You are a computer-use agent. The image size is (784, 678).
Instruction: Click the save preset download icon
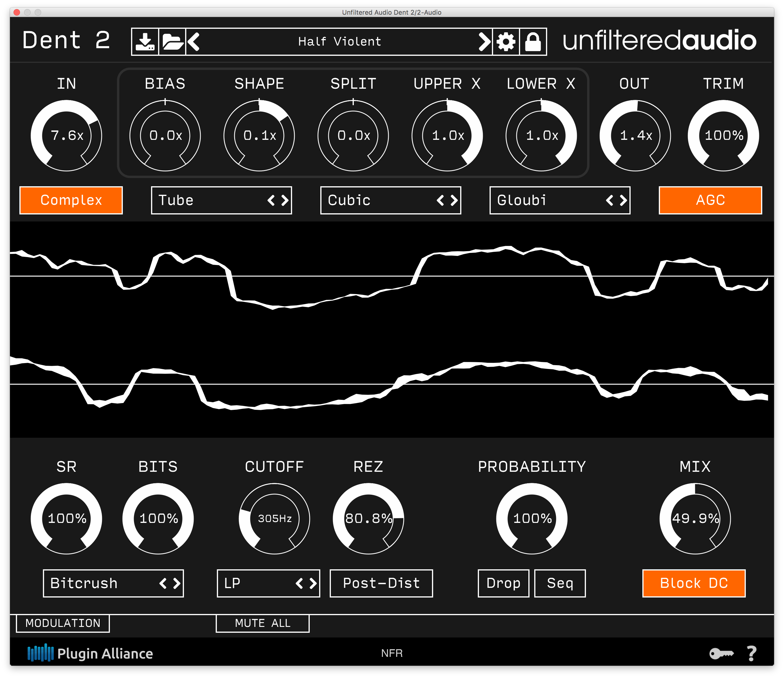145,42
